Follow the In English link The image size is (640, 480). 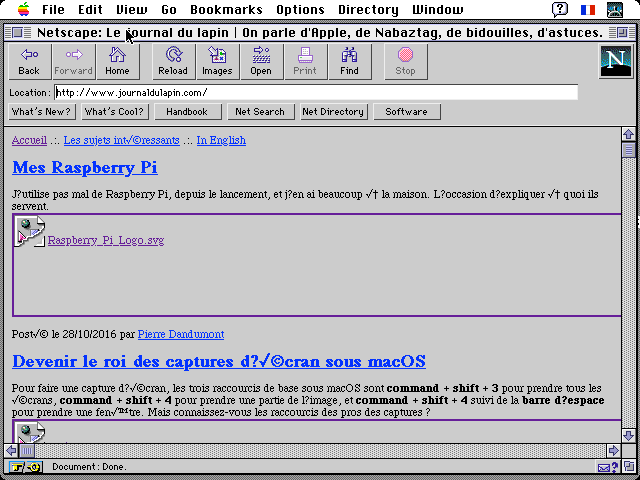(x=221, y=140)
